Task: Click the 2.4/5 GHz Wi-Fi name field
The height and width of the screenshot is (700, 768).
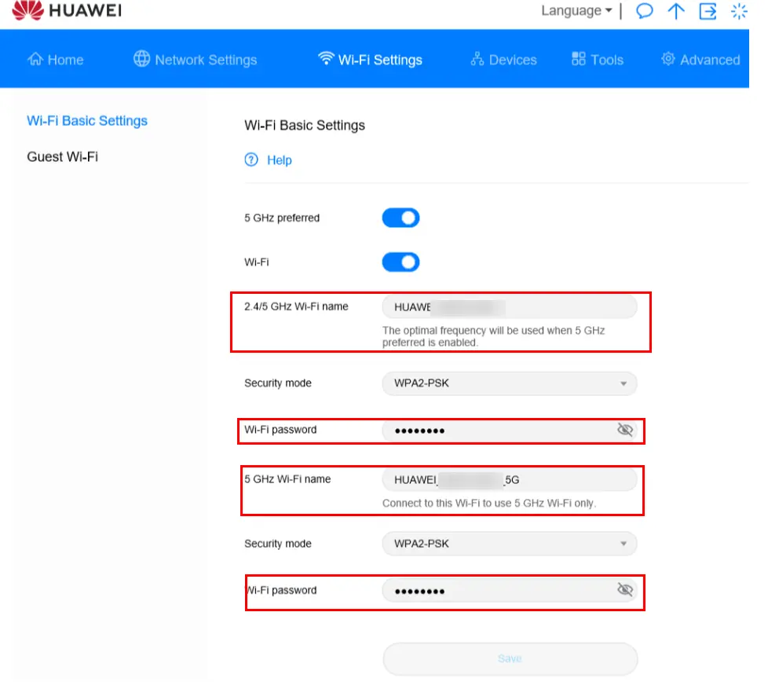Action: (x=510, y=307)
